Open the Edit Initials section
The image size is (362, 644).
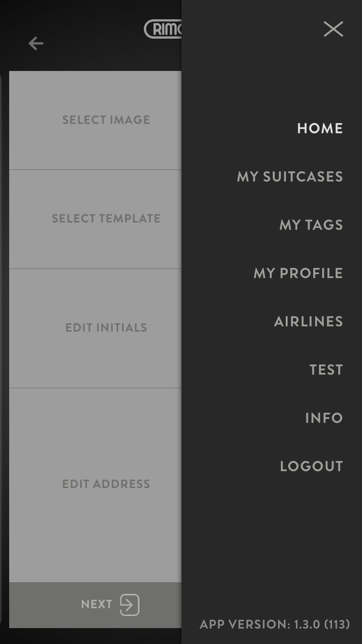[96, 328]
